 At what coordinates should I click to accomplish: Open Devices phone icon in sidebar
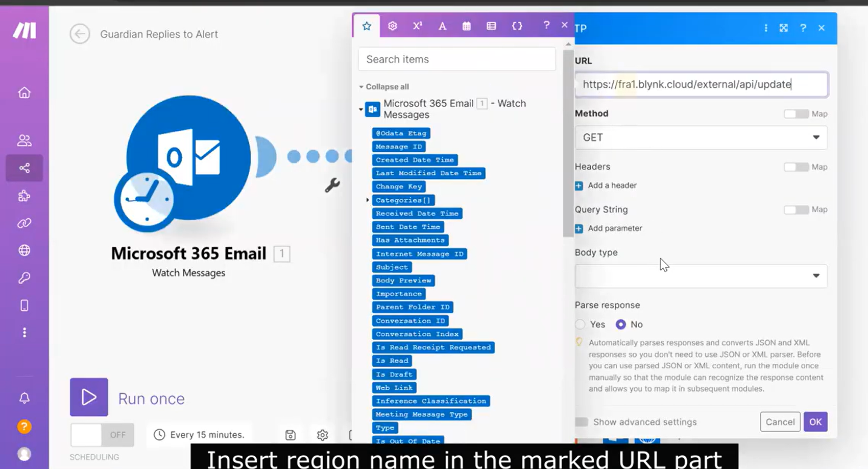click(x=24, y=306)
